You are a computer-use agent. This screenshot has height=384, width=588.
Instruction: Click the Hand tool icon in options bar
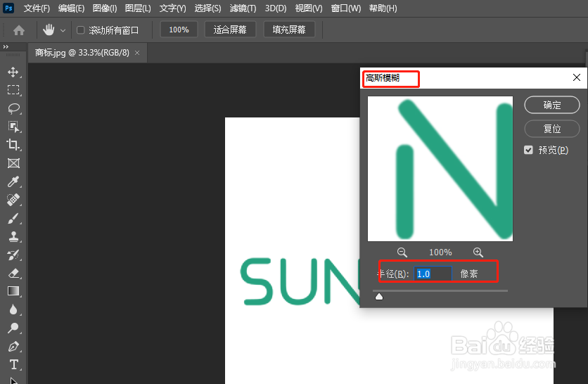click(49, 30)
